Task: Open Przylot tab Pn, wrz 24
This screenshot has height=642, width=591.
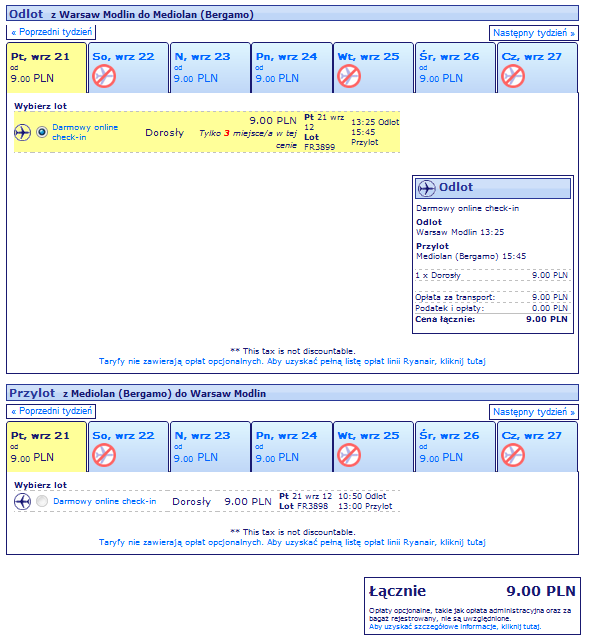Action: [292, 447]
